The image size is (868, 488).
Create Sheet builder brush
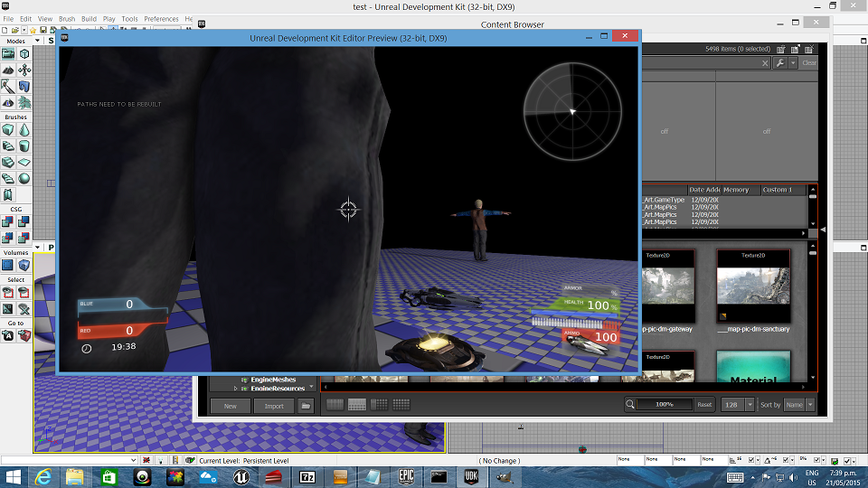click(24, 162)
